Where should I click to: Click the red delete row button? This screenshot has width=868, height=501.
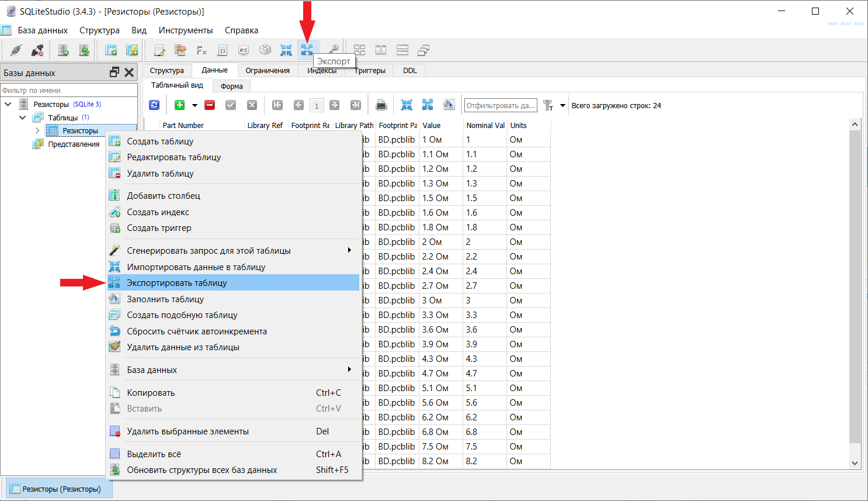point(210,105)
